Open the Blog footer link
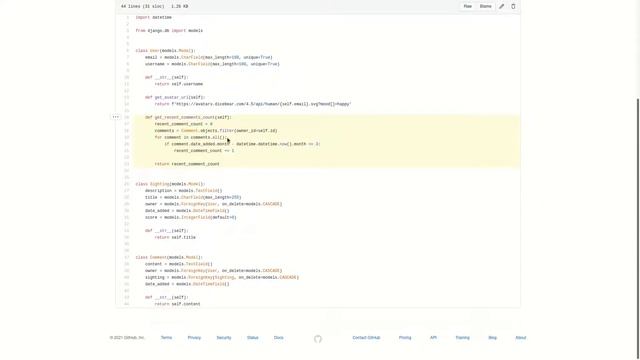The image size is (640, 360). (x=493, y=338)
